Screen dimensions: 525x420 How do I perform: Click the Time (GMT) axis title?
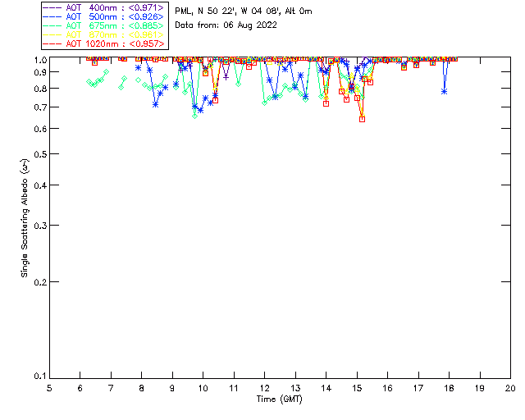point(280,399)
